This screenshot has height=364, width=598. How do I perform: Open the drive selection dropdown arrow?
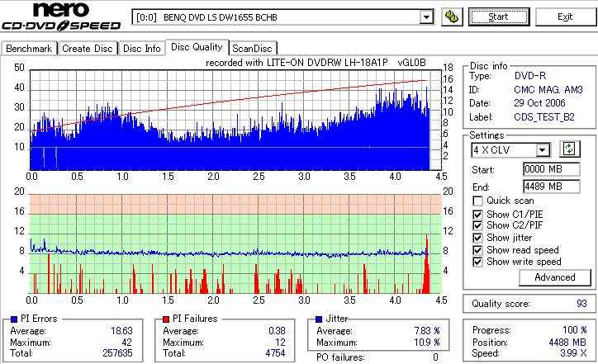point(426,17)
